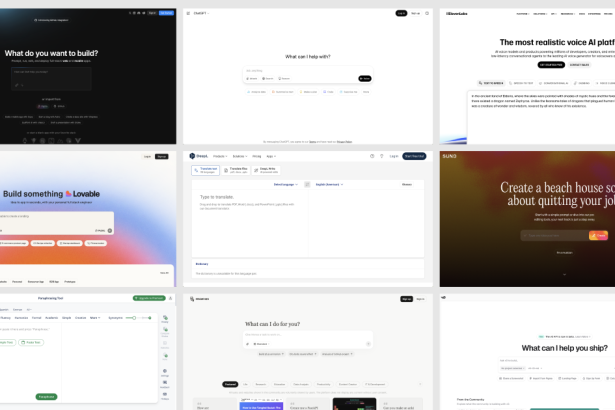Click the Manus logo
The width and height of the screenshot is (615, 410).
point(199,299)
